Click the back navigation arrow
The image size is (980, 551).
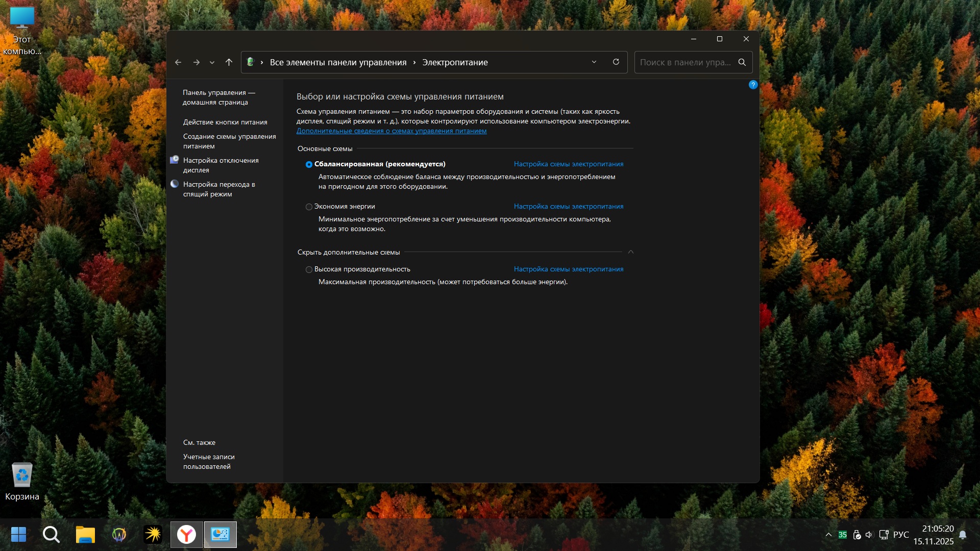[x=178, y=62]
